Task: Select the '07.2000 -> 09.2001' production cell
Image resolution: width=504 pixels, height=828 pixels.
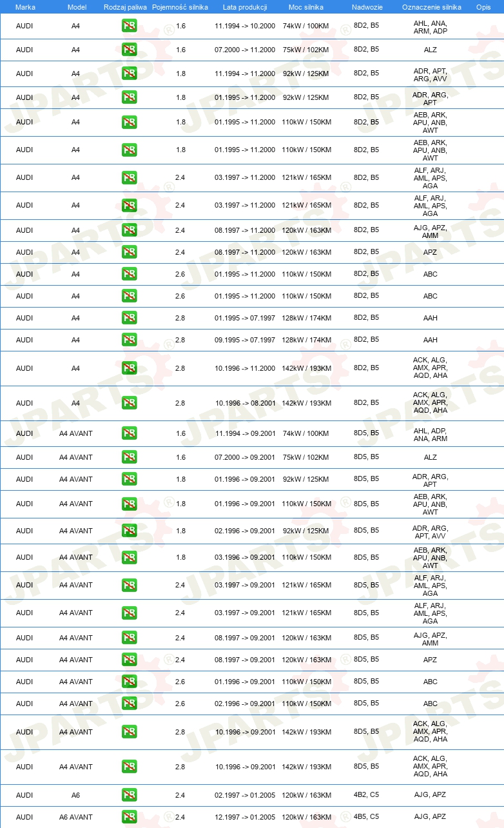Action: coord(245,457)
